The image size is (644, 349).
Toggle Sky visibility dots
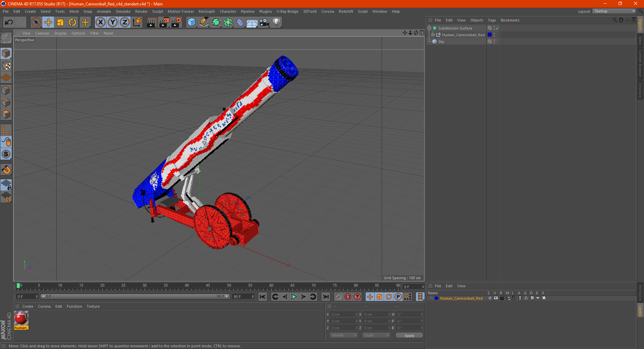(494, 41)
